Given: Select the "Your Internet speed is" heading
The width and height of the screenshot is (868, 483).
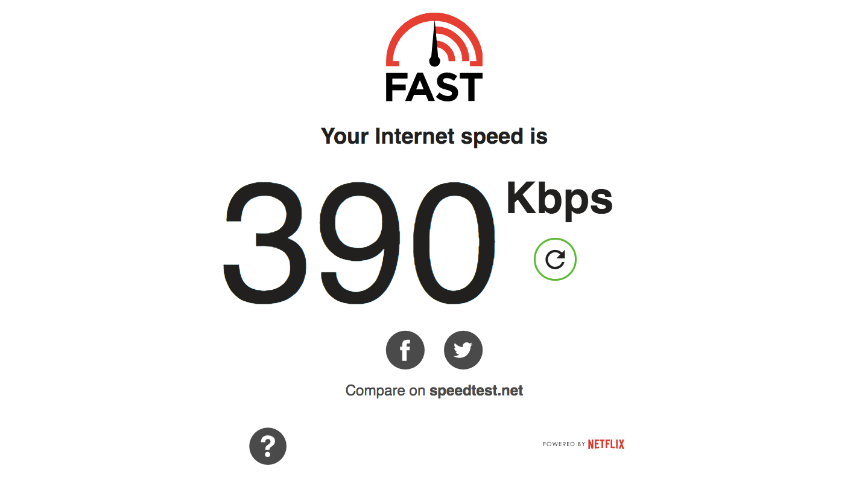Looking at the screenshot, I should pos(434,136).
